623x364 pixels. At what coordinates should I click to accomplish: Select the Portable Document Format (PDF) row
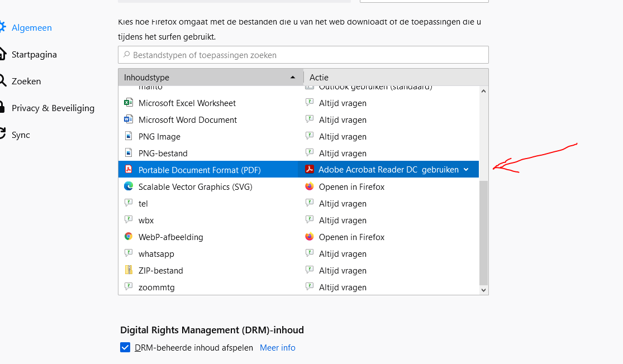(298, 170)
